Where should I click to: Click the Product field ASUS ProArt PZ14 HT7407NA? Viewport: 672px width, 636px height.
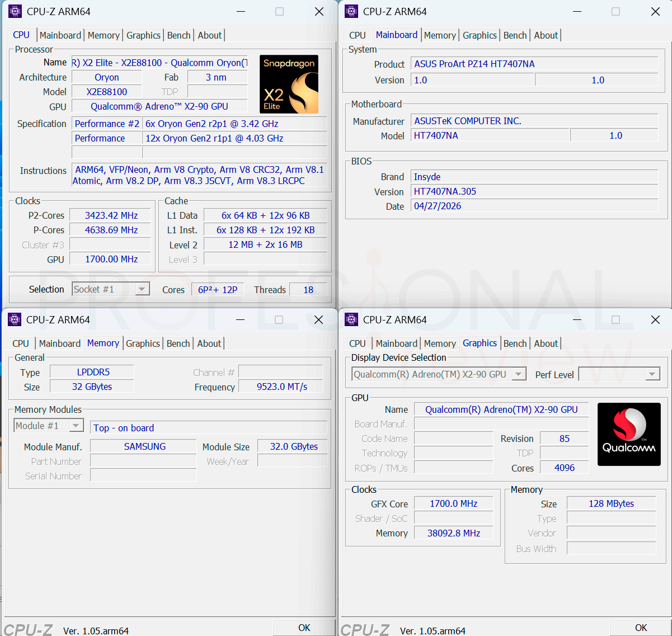pyautogui.click(x=534, y=64)
